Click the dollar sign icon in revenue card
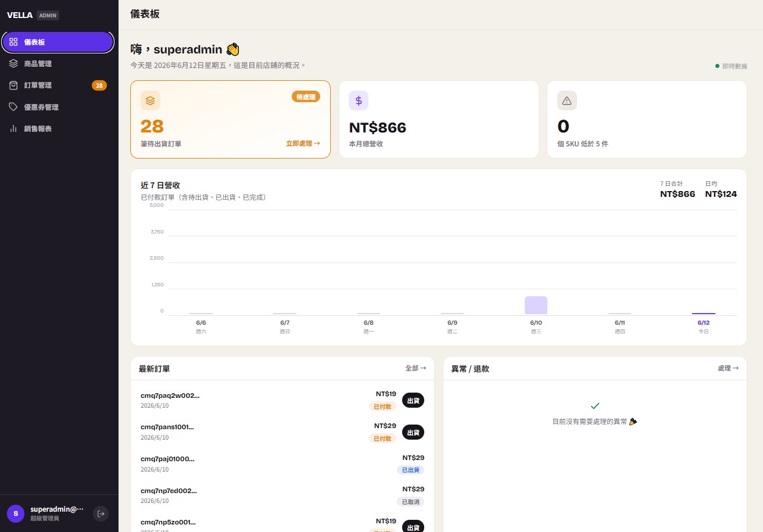 [359, 100]
